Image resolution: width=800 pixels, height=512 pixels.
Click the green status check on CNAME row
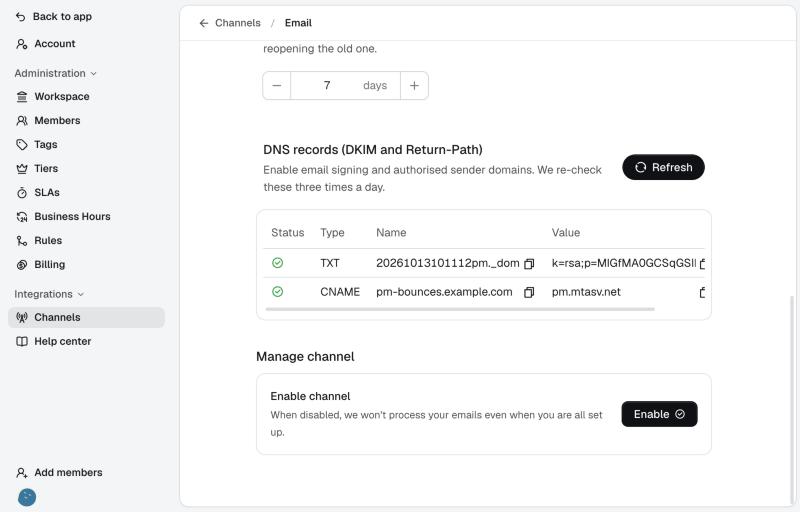pos(278,292)
